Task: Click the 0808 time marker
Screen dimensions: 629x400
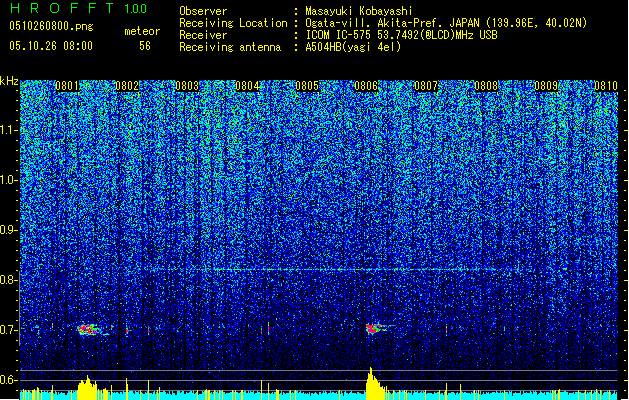Action: tap(486, 86)
